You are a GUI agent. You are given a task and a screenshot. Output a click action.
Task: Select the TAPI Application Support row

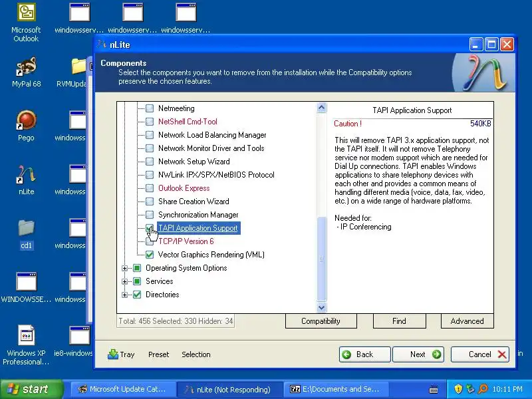[x=198, y=228]
